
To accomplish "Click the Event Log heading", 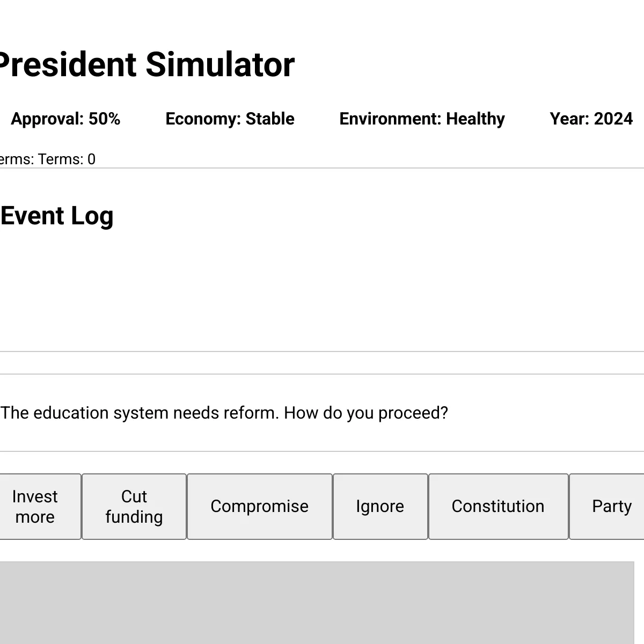I will pyautogui.click(x=57, y=216).
